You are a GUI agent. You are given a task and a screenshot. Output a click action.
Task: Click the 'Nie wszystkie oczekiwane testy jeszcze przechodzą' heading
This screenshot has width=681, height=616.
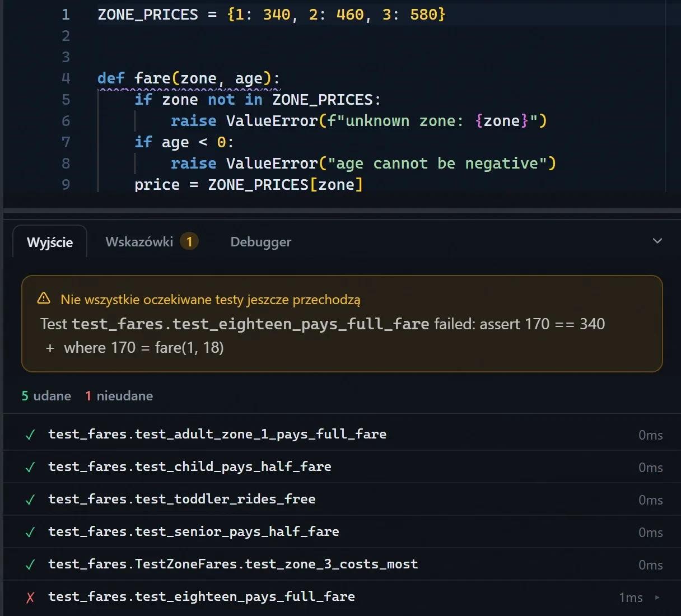coord(211,300)
